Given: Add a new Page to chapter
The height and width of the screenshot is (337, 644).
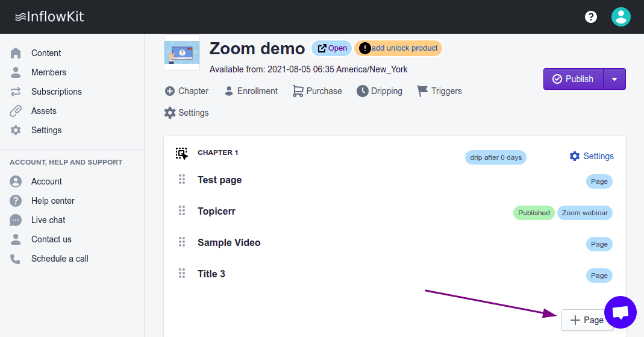Looking at the screenshot, I should [587, 320].
